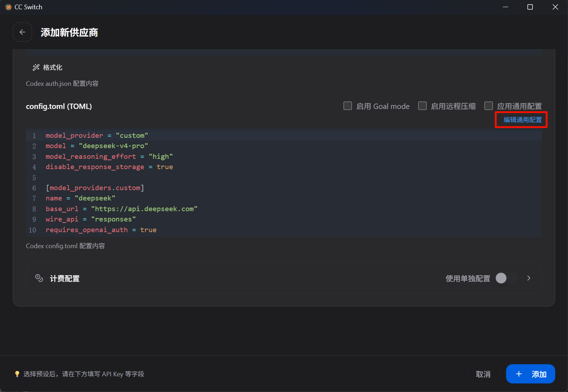The width and height of the screenshot is (568, 392).
Task: Click the plus icon in 添加 button
Action: tap(519, 374)
